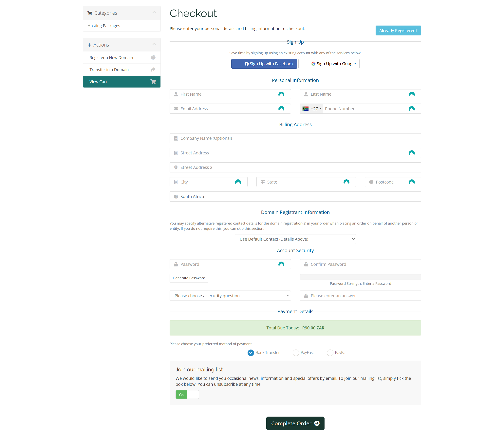Expand the security question dropdown
This screenshot has width=504, height=433.
[230, 295]
